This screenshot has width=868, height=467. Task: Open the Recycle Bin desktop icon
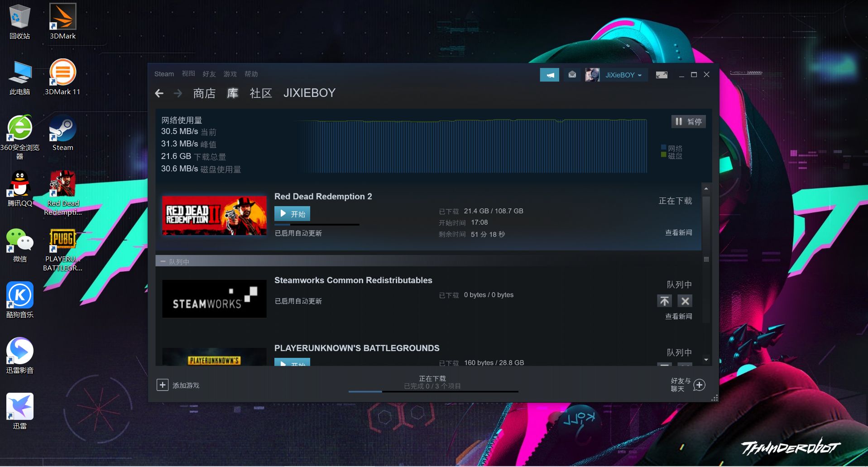click(19, 21)
